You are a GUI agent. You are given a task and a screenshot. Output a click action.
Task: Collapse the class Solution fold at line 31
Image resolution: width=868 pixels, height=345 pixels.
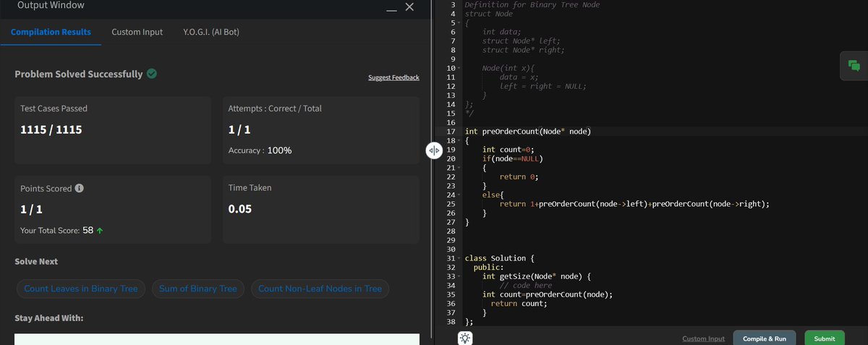pyautogui.click(x=460, y=258)
